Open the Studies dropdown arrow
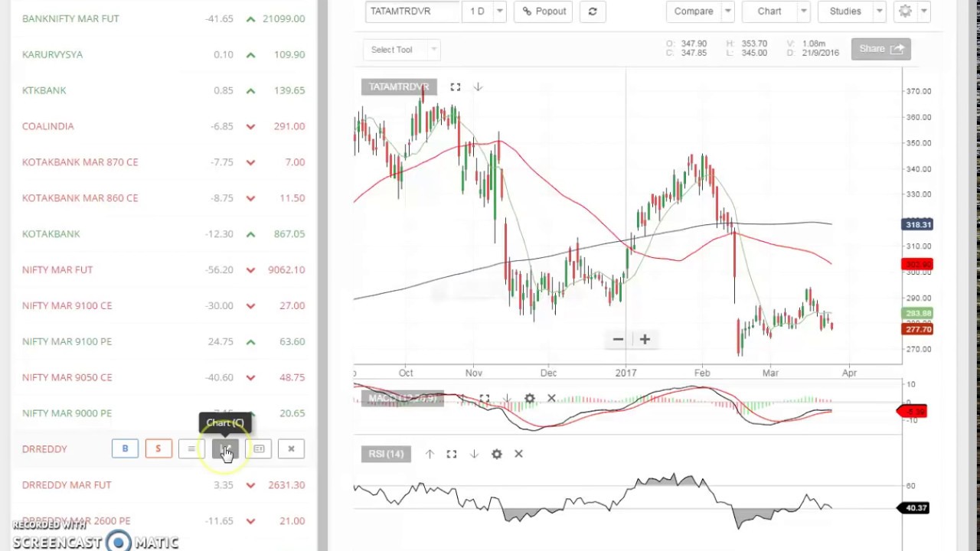The image size is (980, 551). point(880,11)
